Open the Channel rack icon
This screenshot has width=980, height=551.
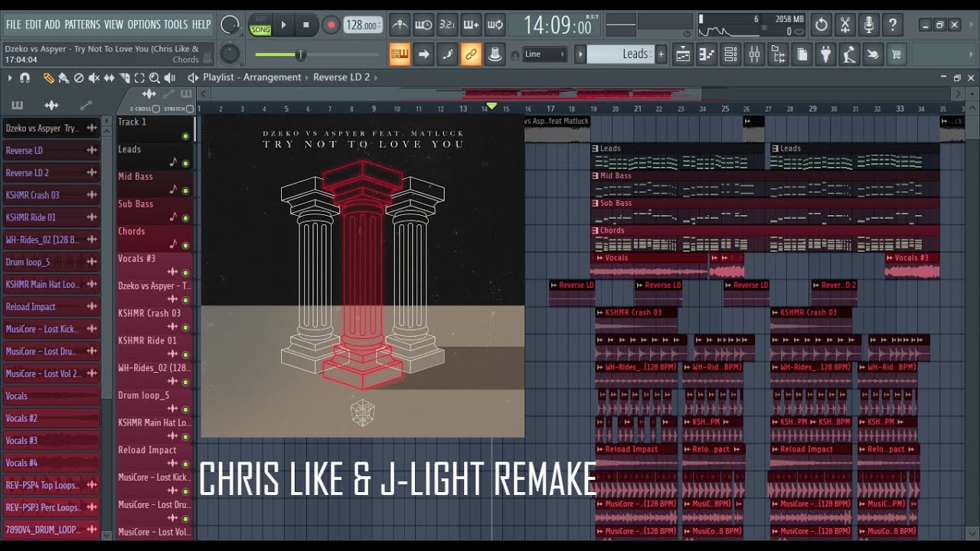tap(730, 54)
